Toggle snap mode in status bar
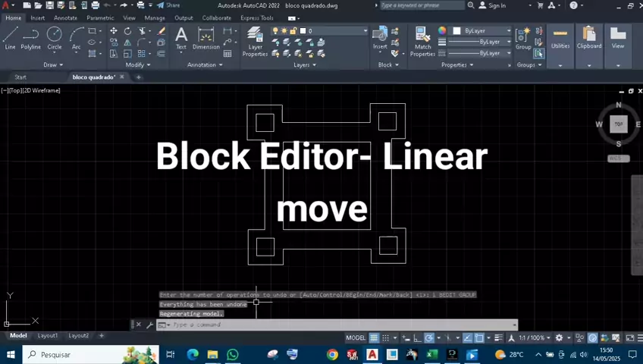Viewport: 643px width, 364px height. (x=386, y=337)
